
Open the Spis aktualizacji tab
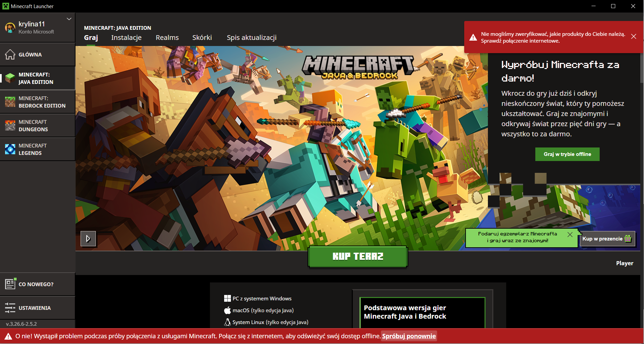coord(252,38)
